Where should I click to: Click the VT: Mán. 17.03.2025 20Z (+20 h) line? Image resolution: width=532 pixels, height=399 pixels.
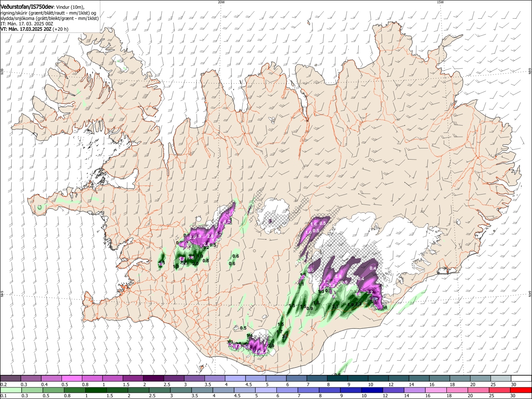[34, 29]
